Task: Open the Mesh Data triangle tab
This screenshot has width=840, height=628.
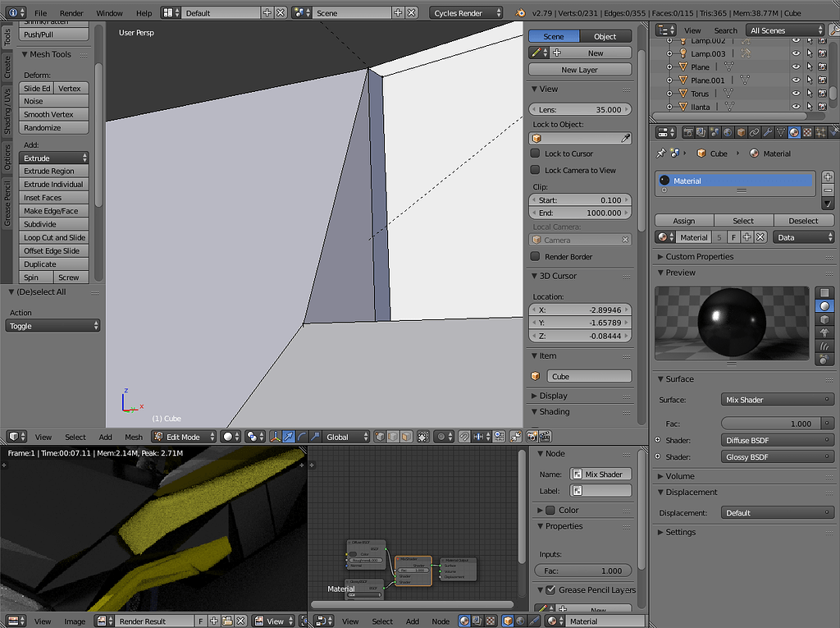Action: click(x=781, y=132)
